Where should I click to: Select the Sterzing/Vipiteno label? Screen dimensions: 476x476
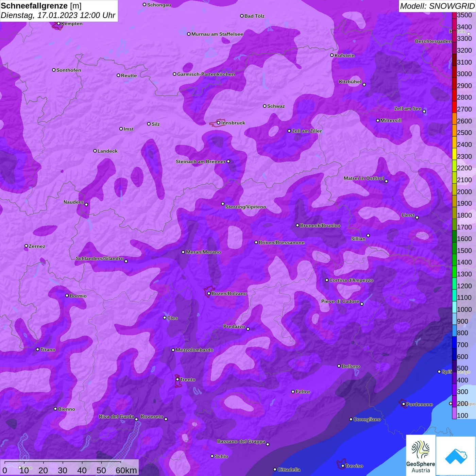(x=246, y=207)
